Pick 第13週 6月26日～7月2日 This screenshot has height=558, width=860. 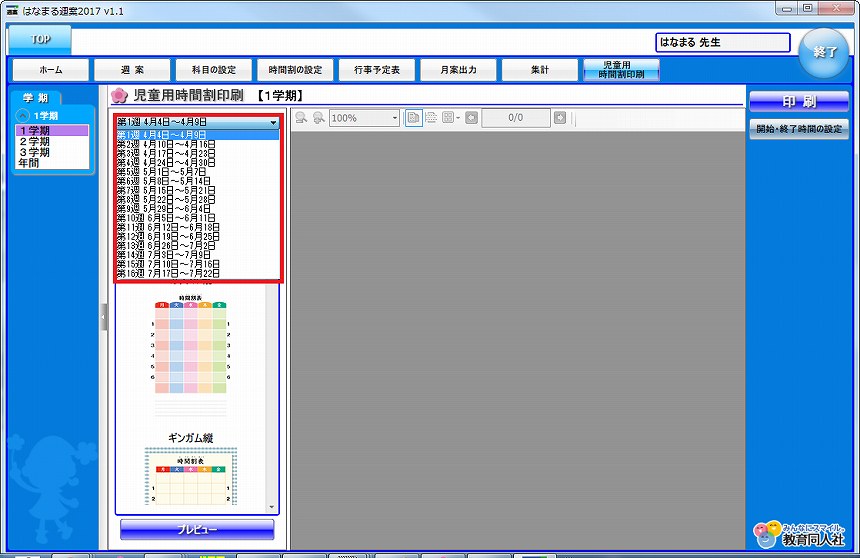(197, 246)
